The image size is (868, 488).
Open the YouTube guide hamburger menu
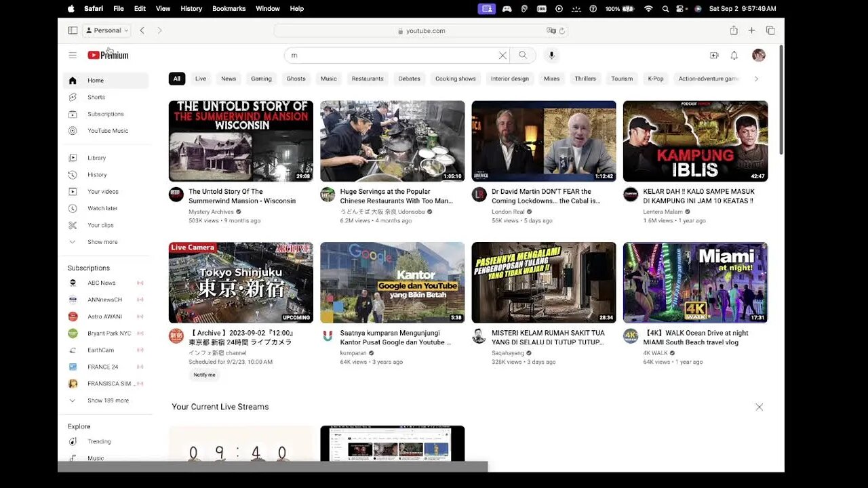coord(73,56)
